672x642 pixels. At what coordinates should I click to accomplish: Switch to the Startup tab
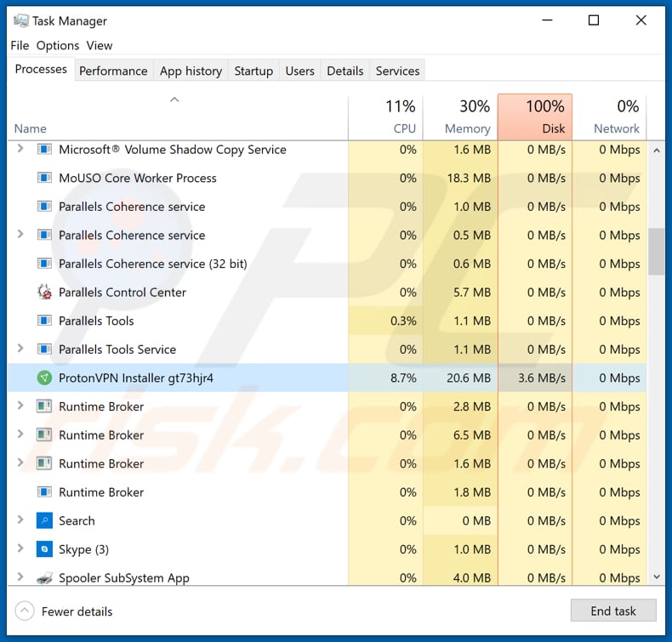253,71
